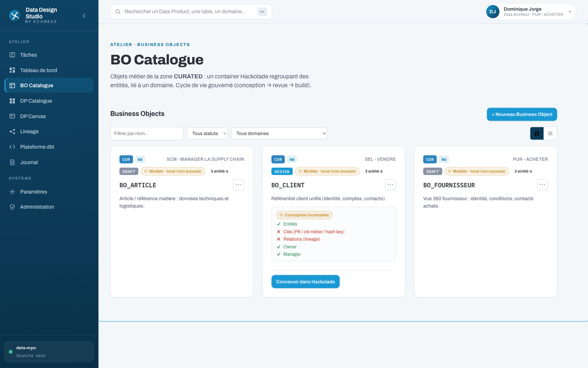
Task: Click the DESIGN status badge on BO_CLIENT
Action: coord(282,171)
